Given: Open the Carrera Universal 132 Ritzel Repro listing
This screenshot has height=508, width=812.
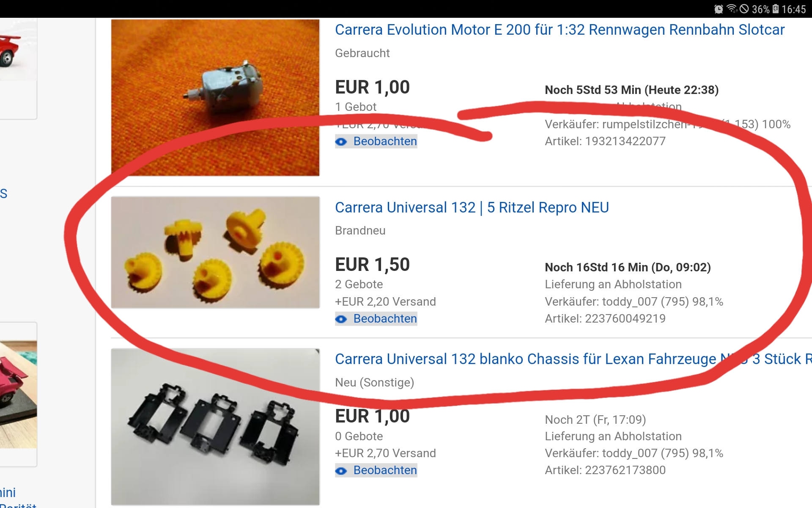Looking at the screenshot, I should point(472,207).
